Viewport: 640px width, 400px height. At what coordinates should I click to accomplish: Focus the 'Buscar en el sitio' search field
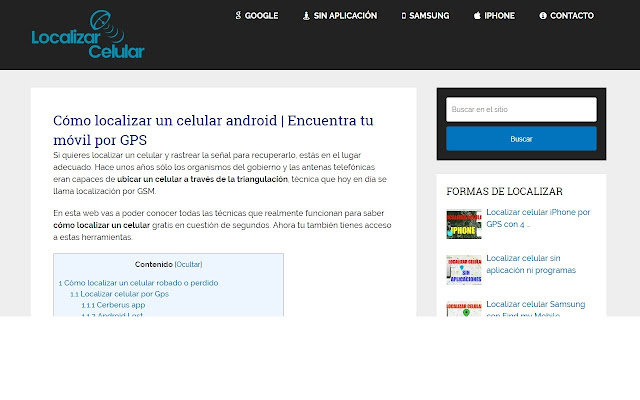point(521,109)
